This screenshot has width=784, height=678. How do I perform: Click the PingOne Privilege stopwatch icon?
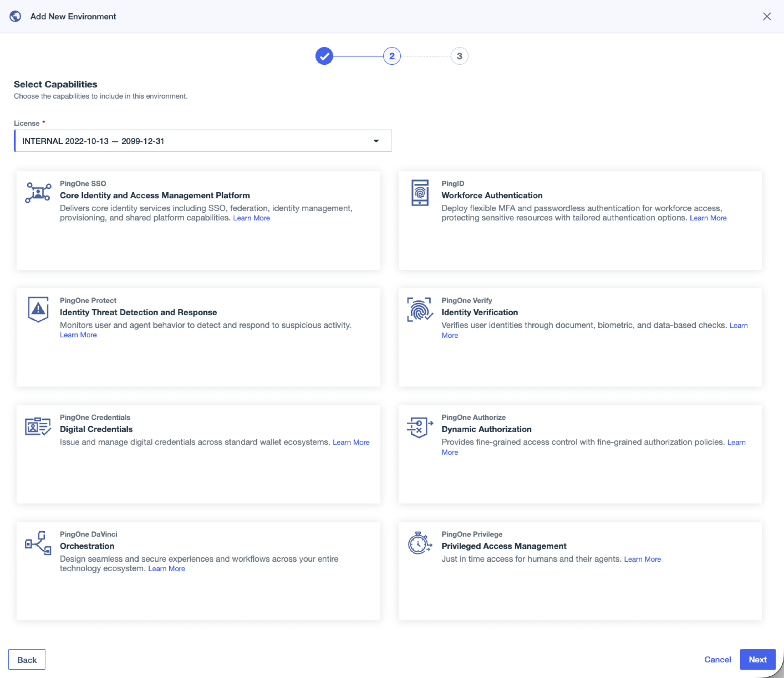tap(420, 543)
